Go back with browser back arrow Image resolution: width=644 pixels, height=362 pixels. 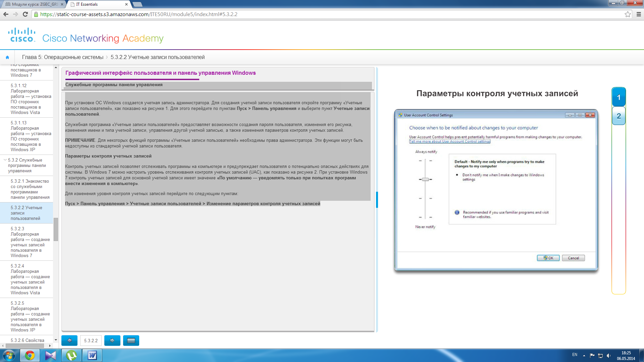6,14
